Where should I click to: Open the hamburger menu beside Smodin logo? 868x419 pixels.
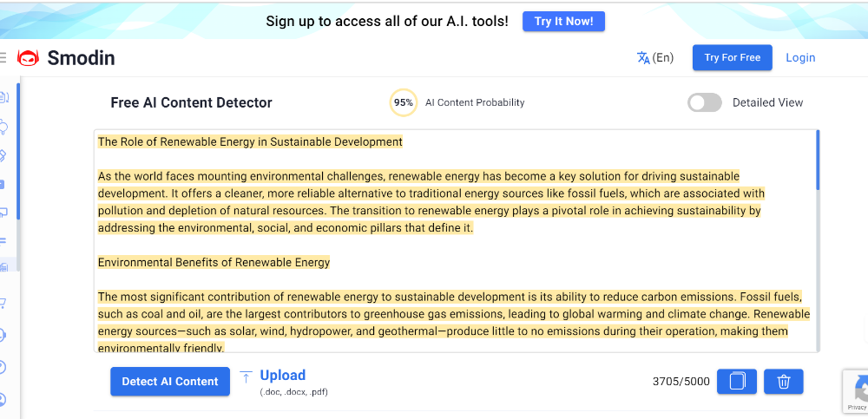pyautogui.click(x=3, y=58)
